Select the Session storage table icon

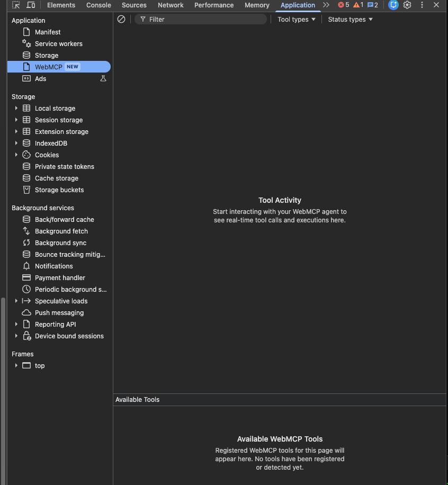pyautogui.click(x=26, y=120)
